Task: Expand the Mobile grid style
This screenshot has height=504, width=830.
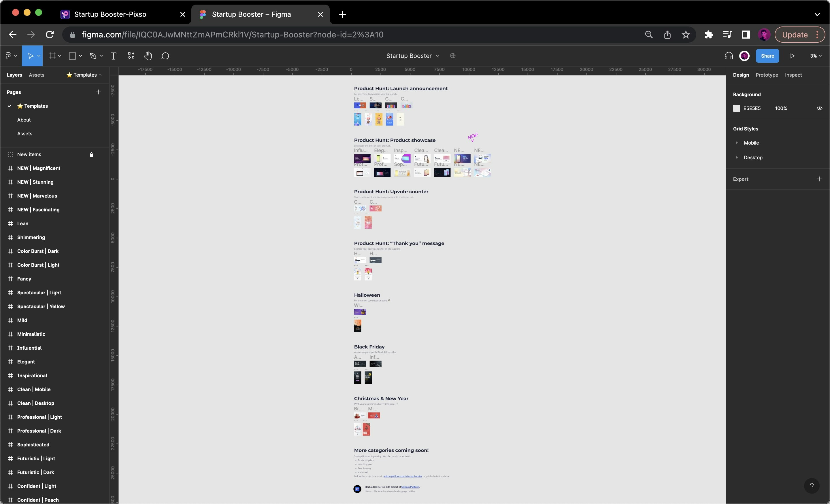Action: [737, 143]
